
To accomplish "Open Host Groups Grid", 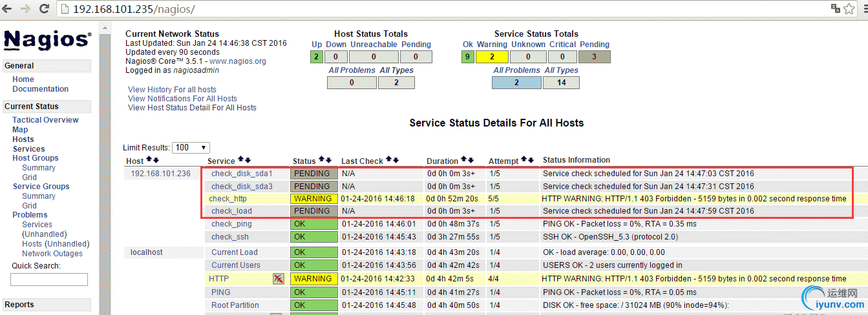I will click(x=29, y=178).
